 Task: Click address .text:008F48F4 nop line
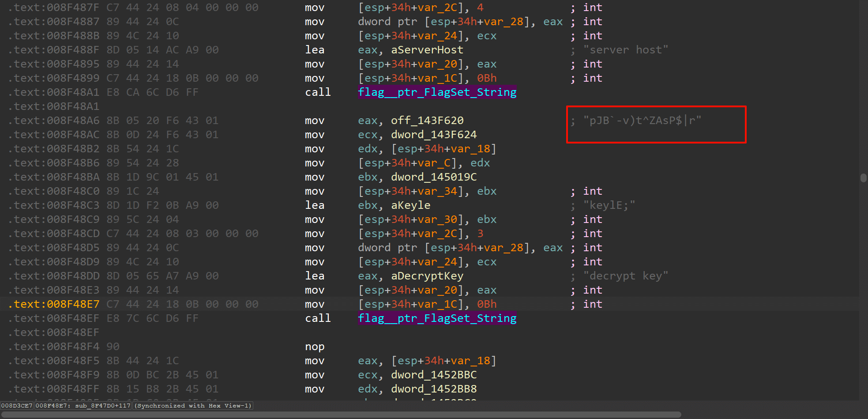pyautogui.click(x=54, y=347)
